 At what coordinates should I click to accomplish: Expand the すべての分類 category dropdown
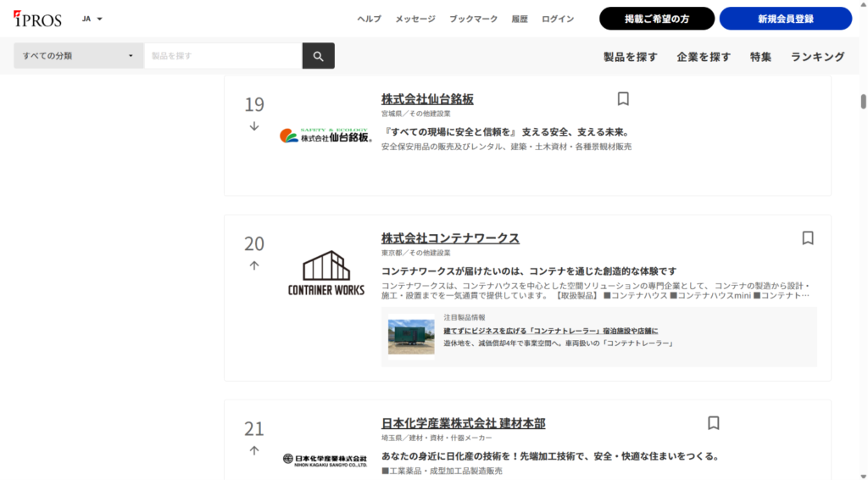click(79, 56)
